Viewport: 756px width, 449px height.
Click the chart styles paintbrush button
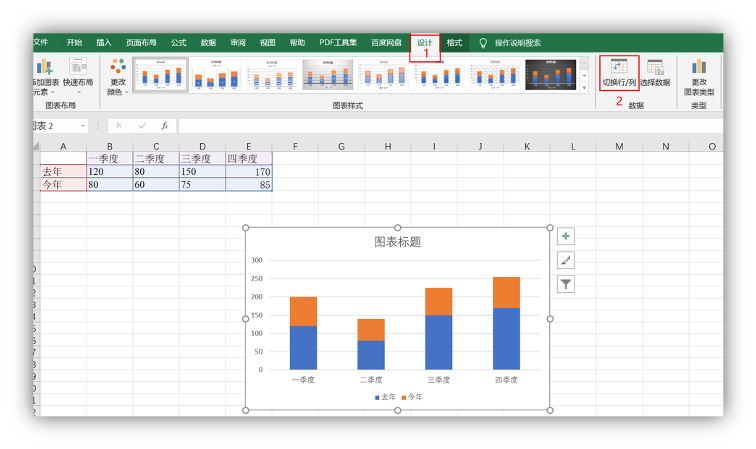[x=566, y=260]
